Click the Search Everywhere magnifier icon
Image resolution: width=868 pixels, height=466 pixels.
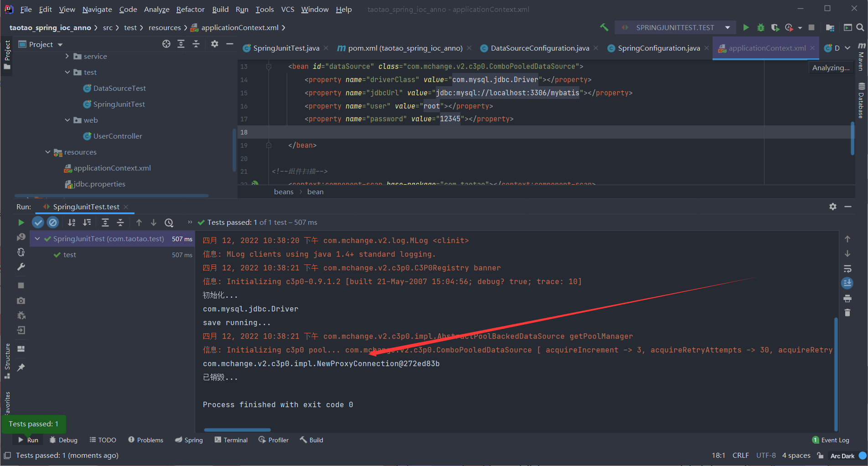[860, 27]
